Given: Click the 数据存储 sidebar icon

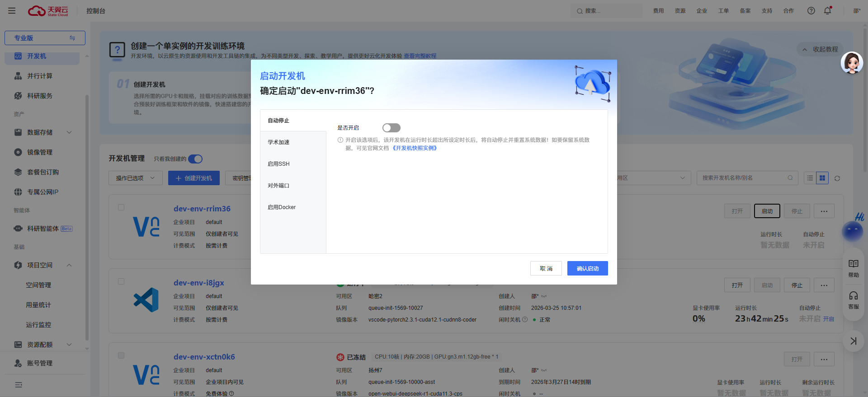Looking at the screenshot, I should [18, 132].
